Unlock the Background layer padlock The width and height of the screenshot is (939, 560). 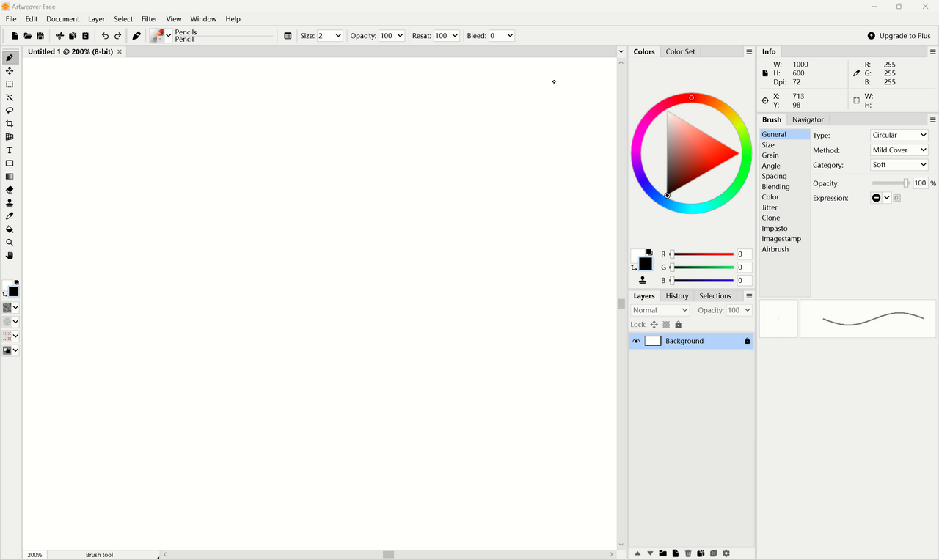tap(747, 340)
